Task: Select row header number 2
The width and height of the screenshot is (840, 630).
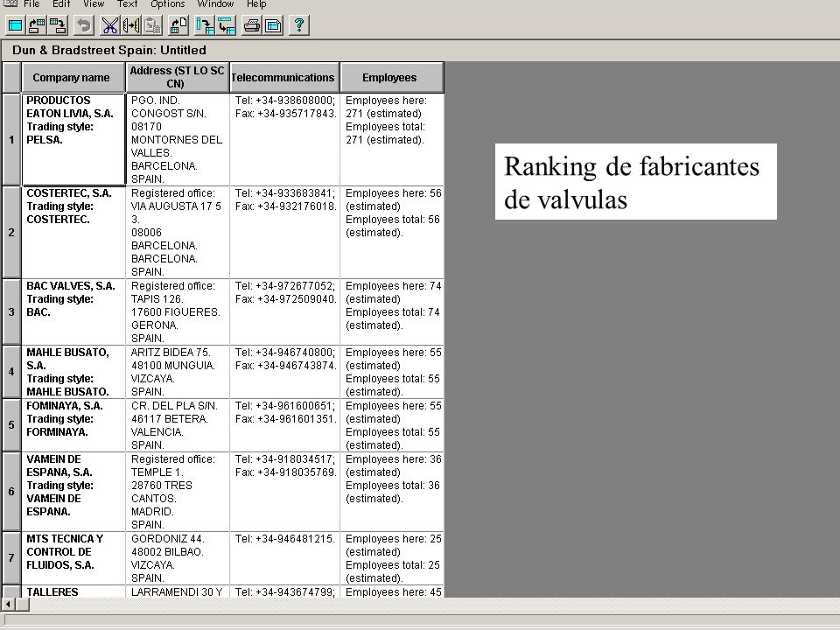Action: tap(11, 232)
